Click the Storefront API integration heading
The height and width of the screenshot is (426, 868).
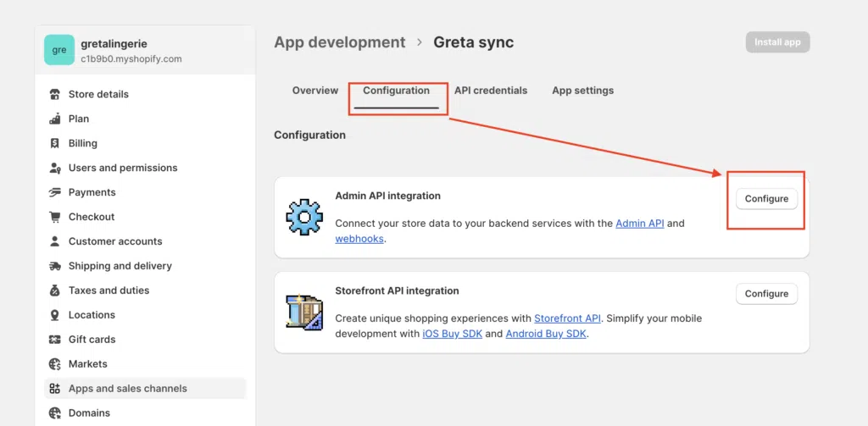click(x=397, y=290)
